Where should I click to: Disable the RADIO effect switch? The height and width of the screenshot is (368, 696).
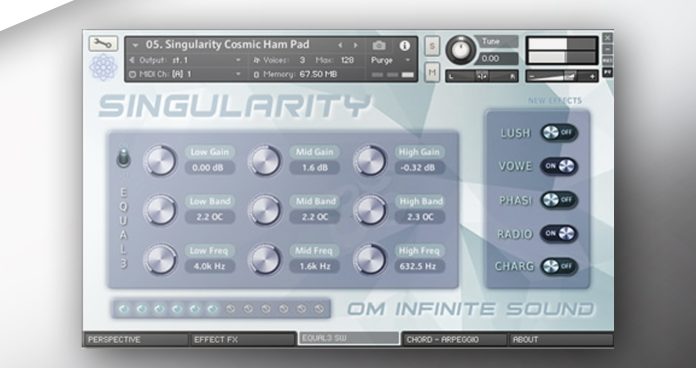tap(558, 233)
